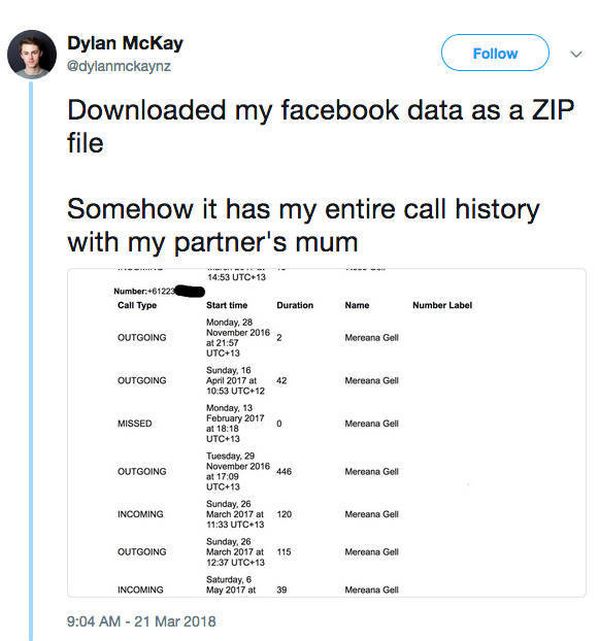This screenshot has height=641, width=600.
Task: Open the Dylan McKay display name
Action: coord(125,43)
